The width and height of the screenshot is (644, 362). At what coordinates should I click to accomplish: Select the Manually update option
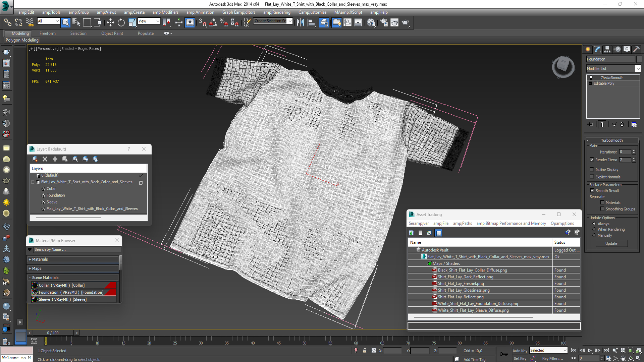tap(594, 235)
